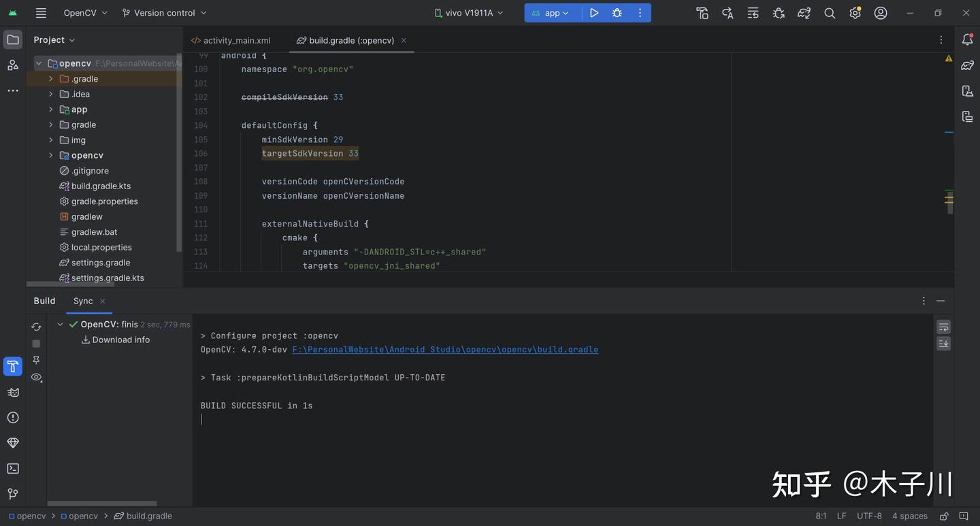Toggle the build output filter eye icon
This screenshot has height=526, width=980.
[35, 376]
